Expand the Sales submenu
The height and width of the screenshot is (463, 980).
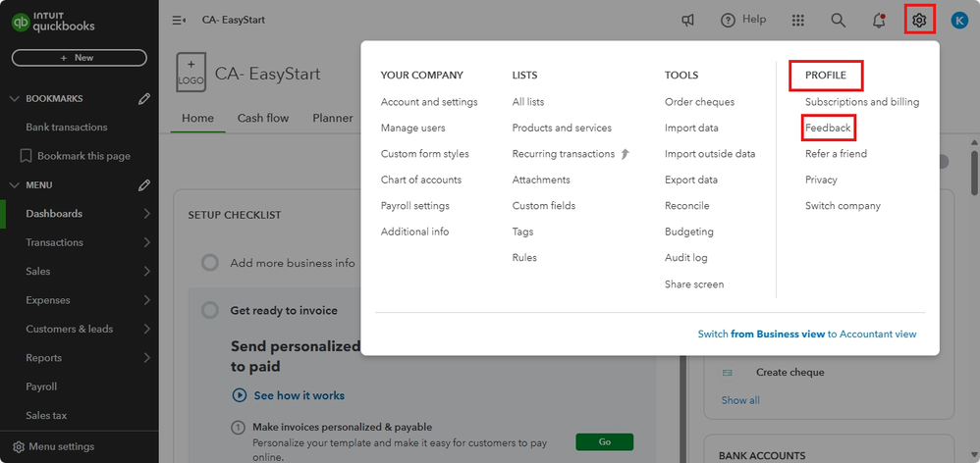click(146, 271)
